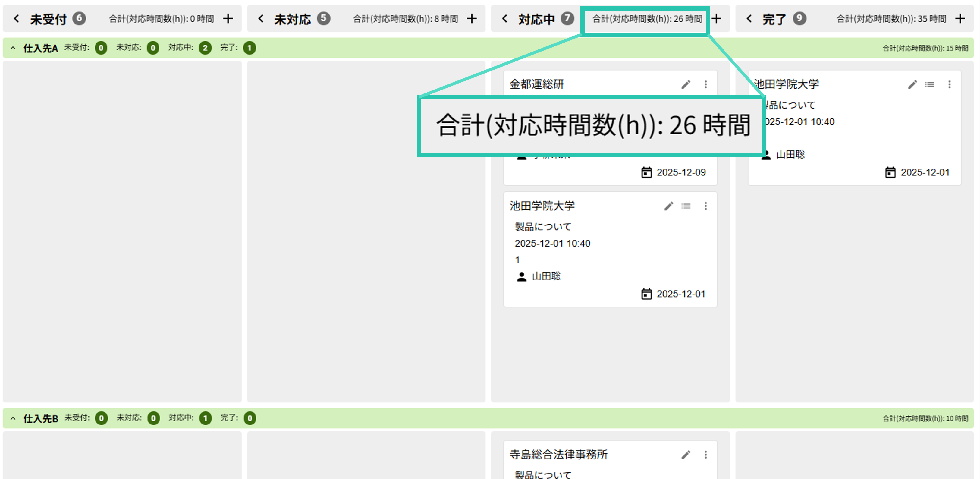Edit the 池田学院大学 card in 対応中
Image resolution: width=980 pixels, height=479 pixels.
tap(668, 206)
